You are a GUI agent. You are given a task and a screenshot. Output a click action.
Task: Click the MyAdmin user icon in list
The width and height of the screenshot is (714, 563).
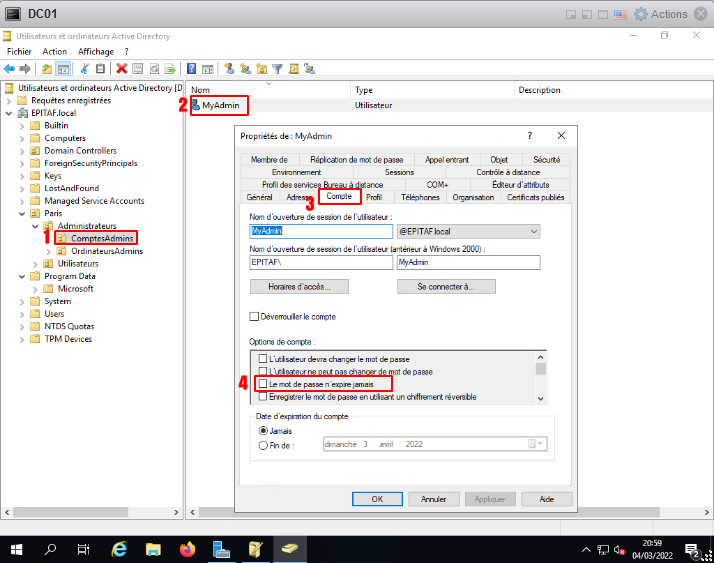pyautogui.click(x=196, y=105)
